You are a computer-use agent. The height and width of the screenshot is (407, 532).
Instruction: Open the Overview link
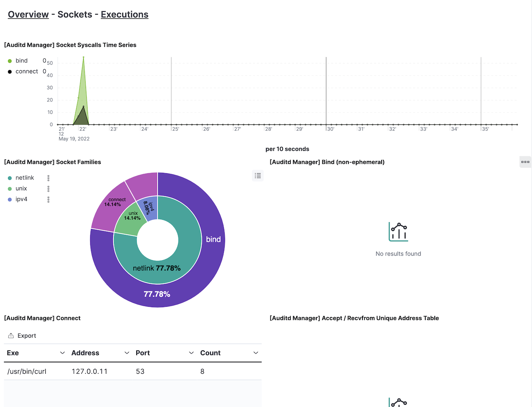pos(28,14)
